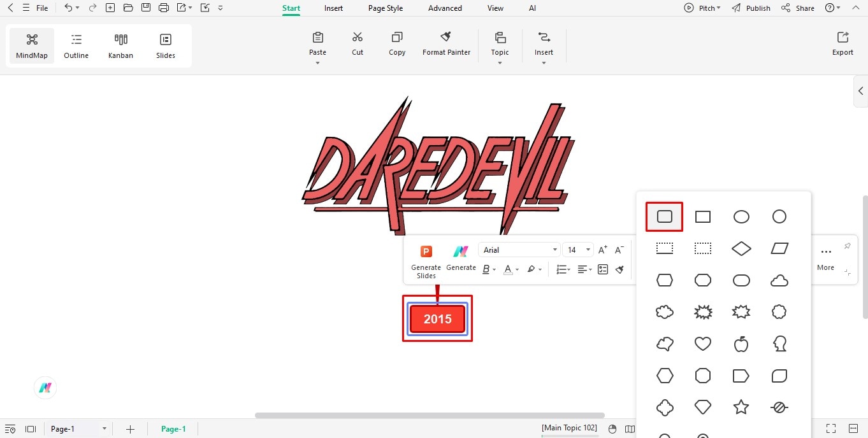Image resolution: width=868 pixels, height=438 pixels.
Task: Open the Page Style tab
Action: (x=386, y=8)
